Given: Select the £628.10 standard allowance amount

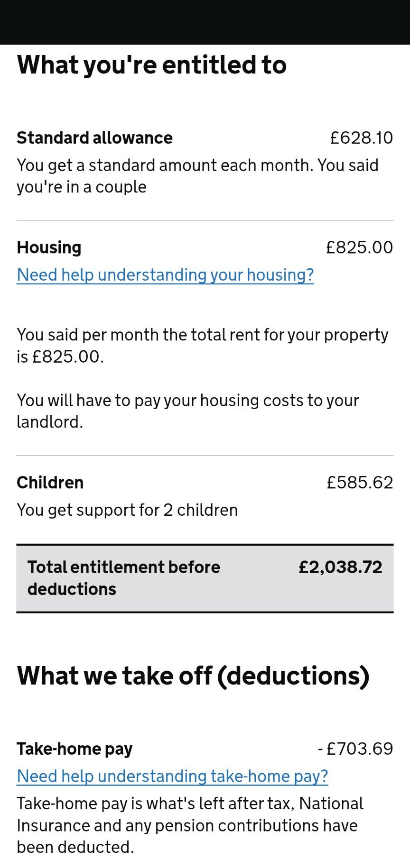Looking at the screenshot, I should pyautogui.click(x=361, y=138).
